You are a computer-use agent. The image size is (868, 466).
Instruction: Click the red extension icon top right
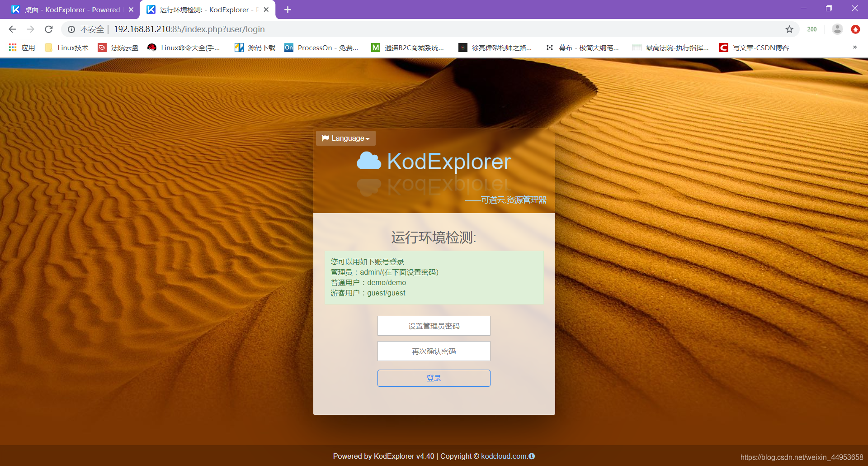pos(855,29)
